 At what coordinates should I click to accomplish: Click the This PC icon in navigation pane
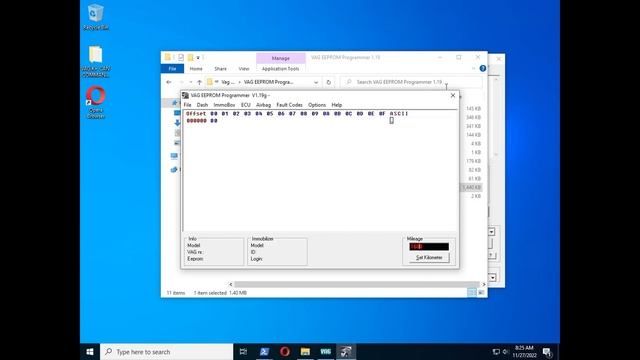coord(174,156)
